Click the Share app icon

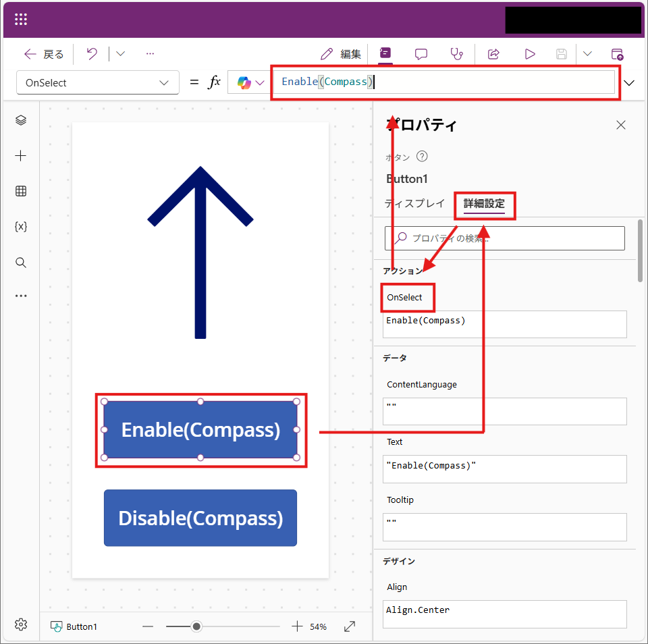tap(493, 54)
